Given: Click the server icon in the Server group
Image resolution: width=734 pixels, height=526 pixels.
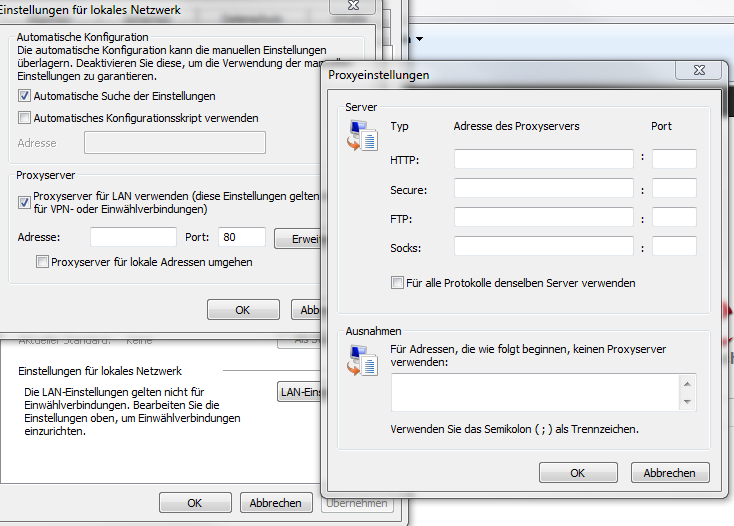Looking at the screenshot, I should 361,136.
